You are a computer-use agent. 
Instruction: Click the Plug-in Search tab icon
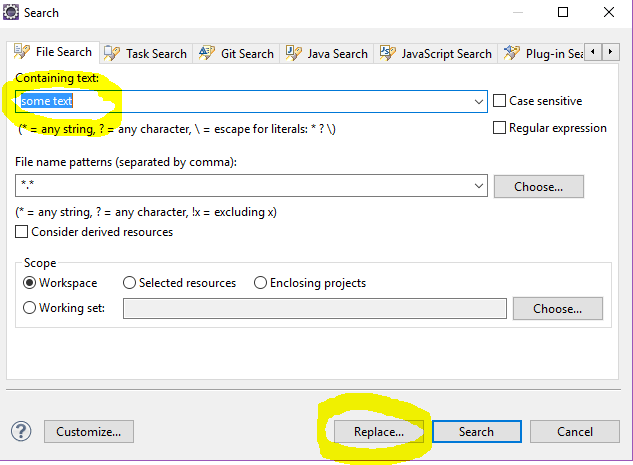511,53
